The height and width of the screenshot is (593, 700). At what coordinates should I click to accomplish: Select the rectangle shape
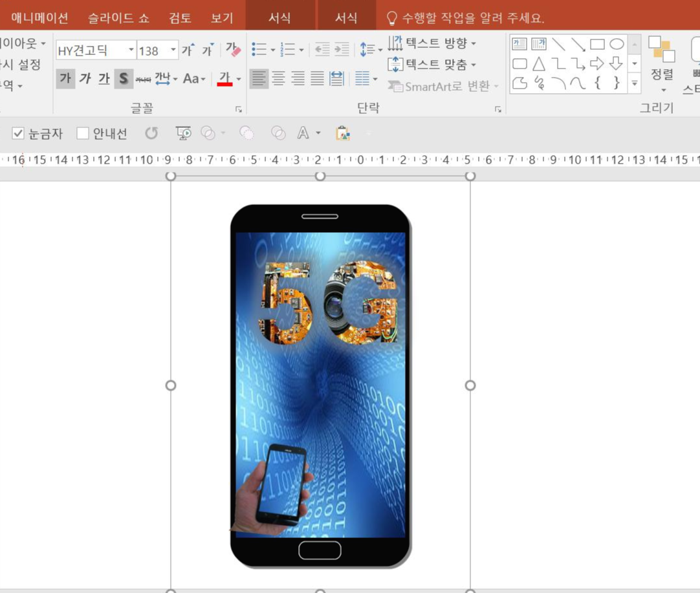[597, 44]
